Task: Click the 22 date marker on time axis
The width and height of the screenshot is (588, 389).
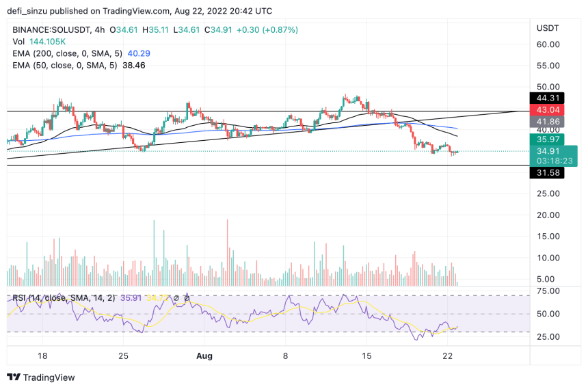Action: [x=447, y=356]
